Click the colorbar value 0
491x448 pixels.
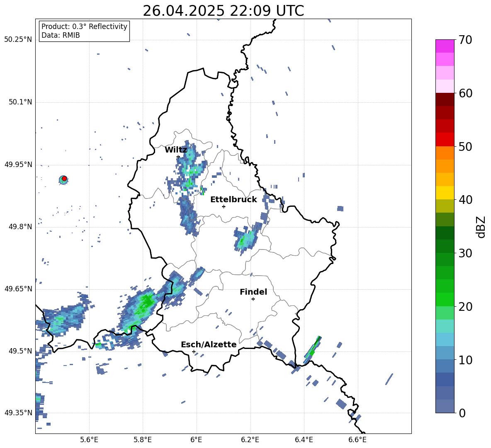(x=462, y=413)
